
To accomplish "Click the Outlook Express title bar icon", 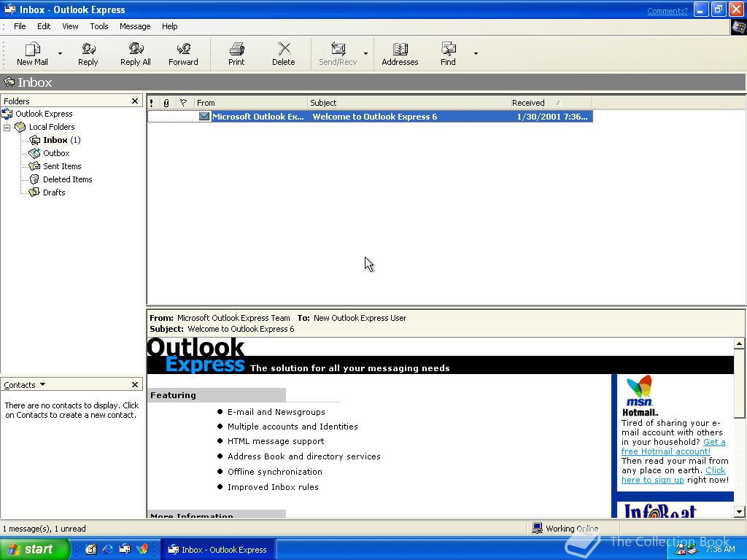I will [x=9, y=9].
